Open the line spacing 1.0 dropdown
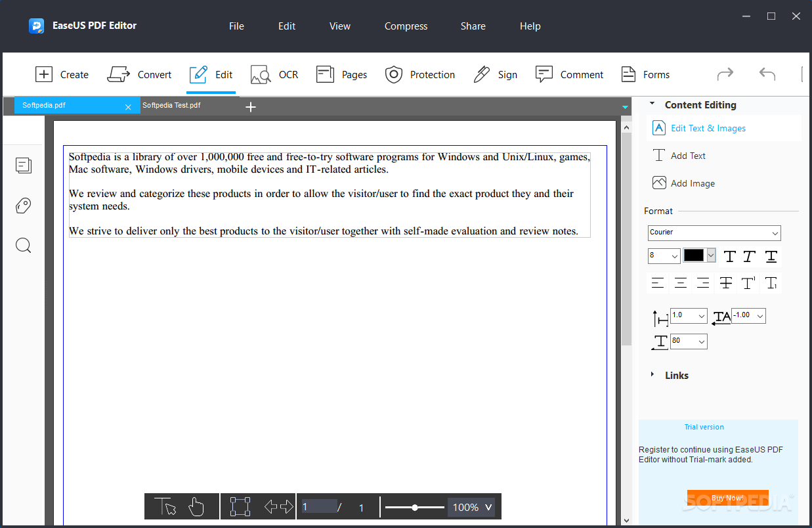Screen dimensions: 812x528 point(689,316)
